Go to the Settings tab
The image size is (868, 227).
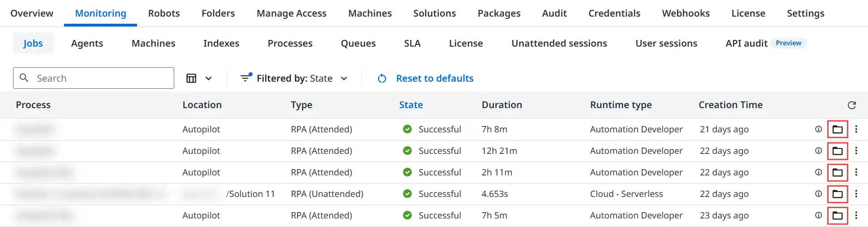tap(806, 13)
